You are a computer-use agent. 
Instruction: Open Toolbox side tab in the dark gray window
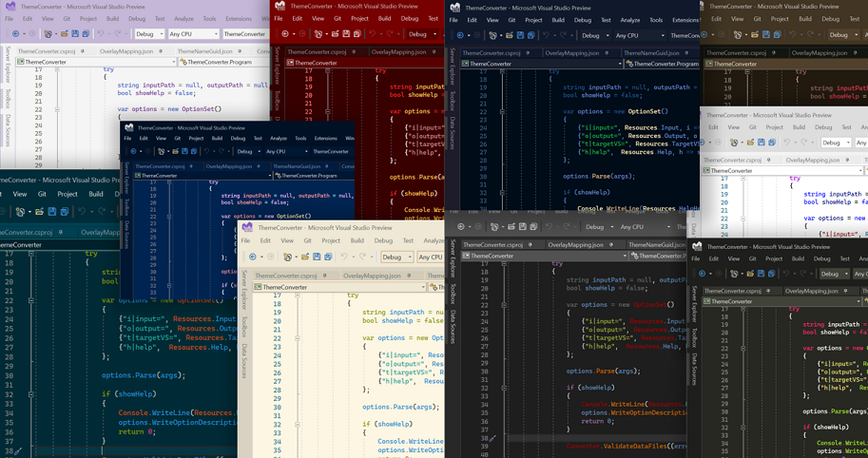453,294
